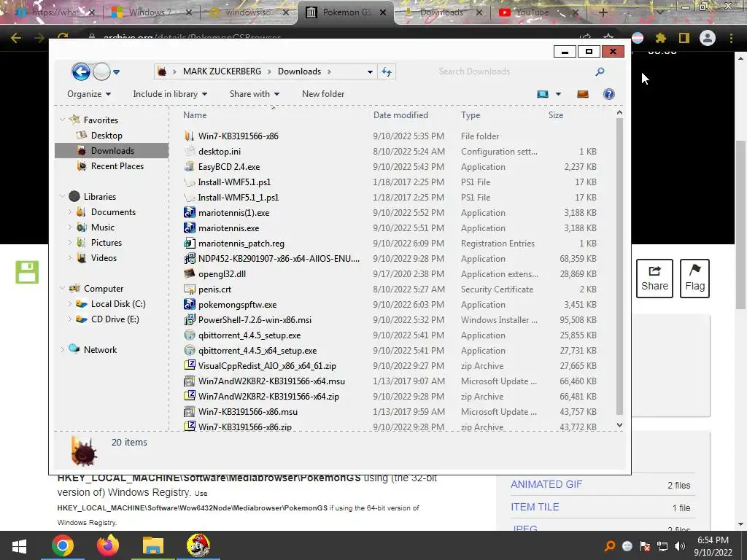Select the VisualCppRedist_AIO_x86_x64_61.zip icon
The image size is (747, 560).
190,365
